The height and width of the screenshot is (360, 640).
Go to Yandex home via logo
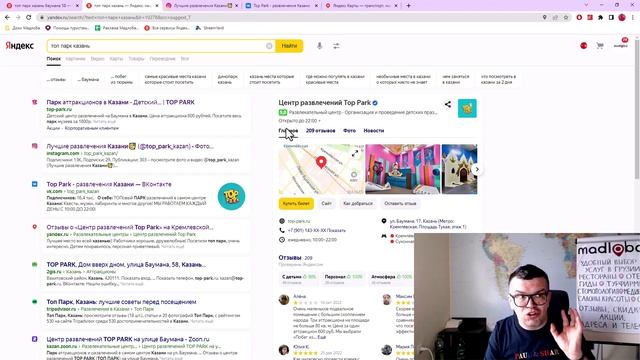point(20,46)
